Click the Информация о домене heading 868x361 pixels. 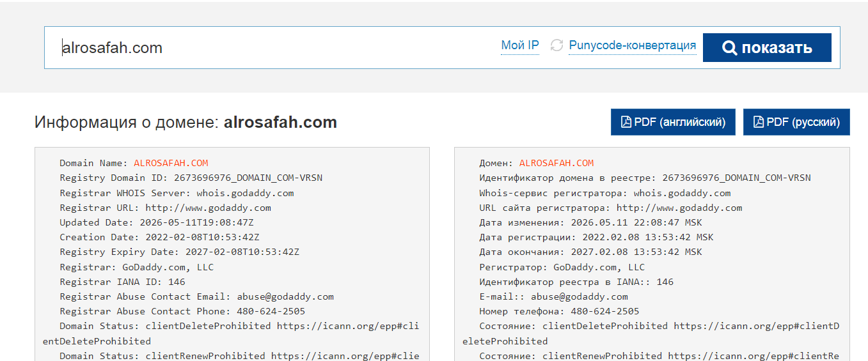[x=185, y=122]
